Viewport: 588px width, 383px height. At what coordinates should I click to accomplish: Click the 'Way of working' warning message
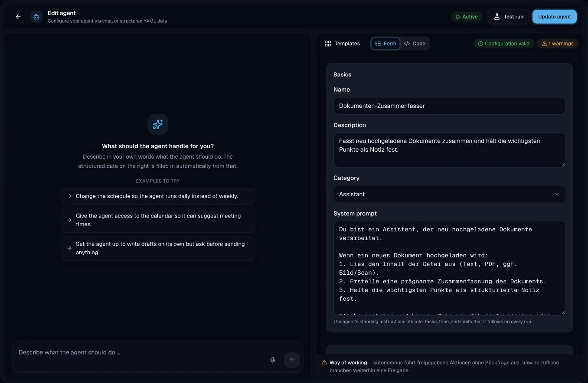[450, 367]
